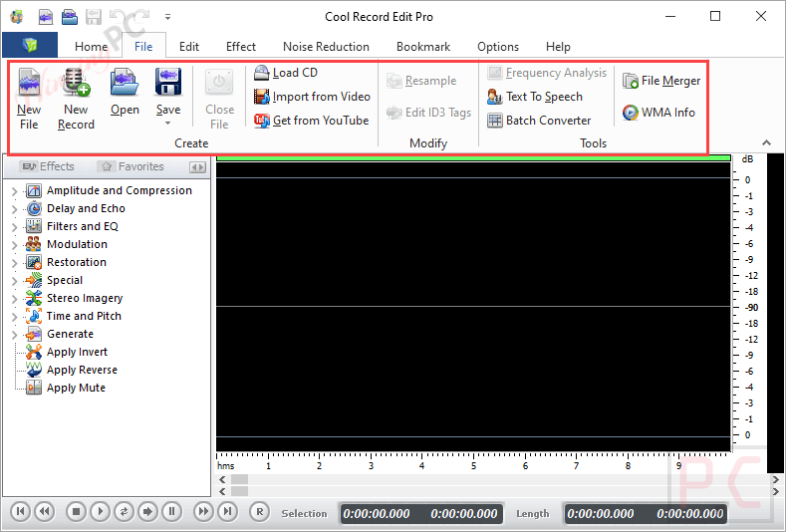Expand Amplitude and Compression tree node
The width and height of the screenshot is (786, 532).
click(14, 191)
